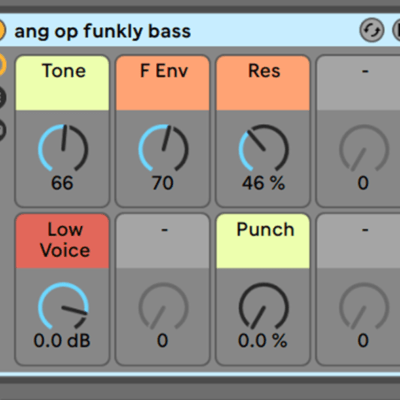Click the unassigned knob below F Env
Screen dimensions: 400x400
(x=163, y=307)
